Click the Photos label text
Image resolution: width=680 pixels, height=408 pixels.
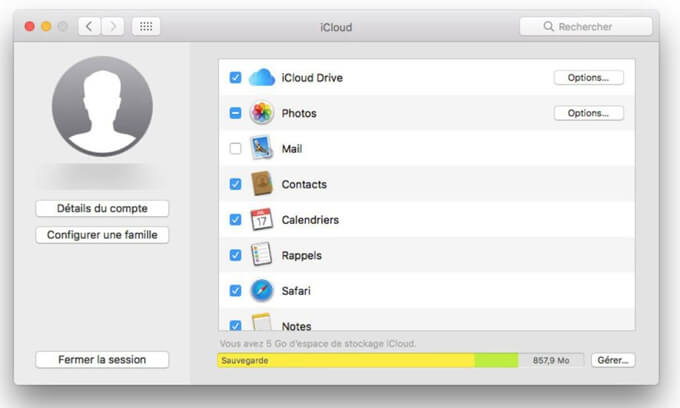pos(299,113)
